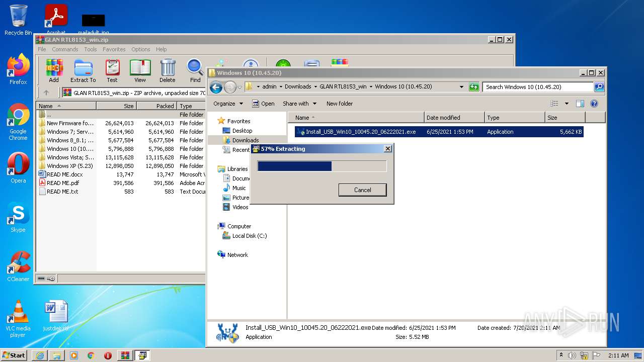The height and width of the screenshot is (362, 644).
Task: Expand the Downloads breadcrumb arrow
Action: [315, 87]
